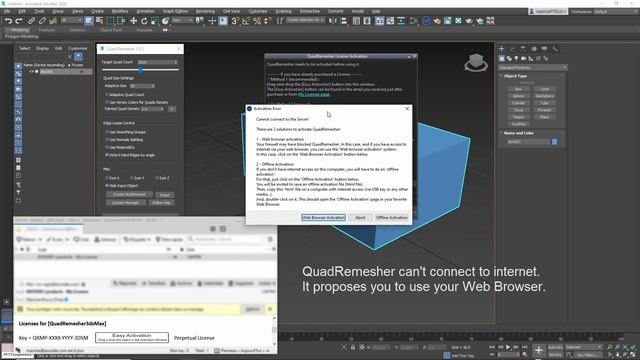Open the Rendering menu
Viewport: 640px width, 360px height.
(205, 11)
